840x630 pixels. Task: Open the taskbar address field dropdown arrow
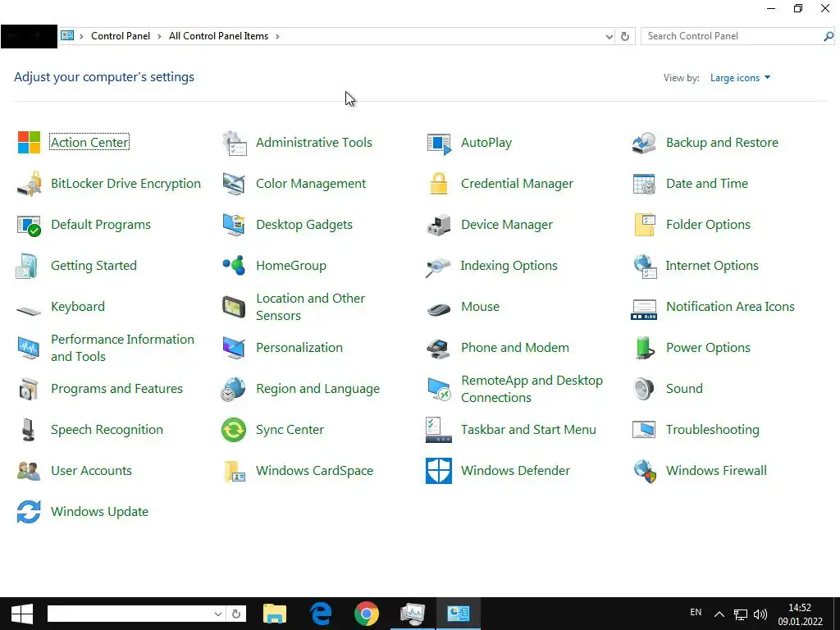(x=218, y=614)
